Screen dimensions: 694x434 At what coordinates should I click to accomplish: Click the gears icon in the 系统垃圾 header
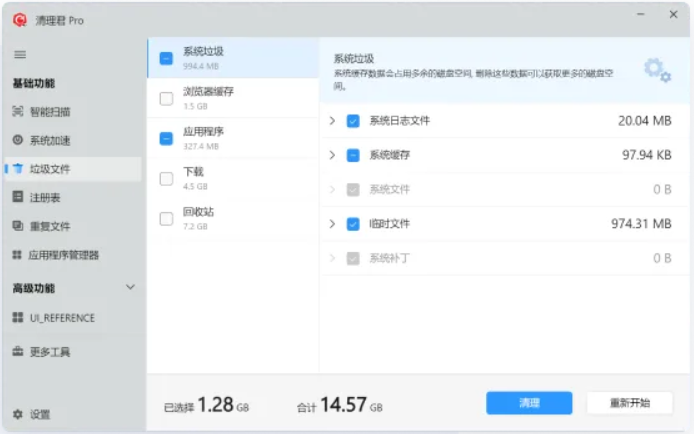click(657, 70)
